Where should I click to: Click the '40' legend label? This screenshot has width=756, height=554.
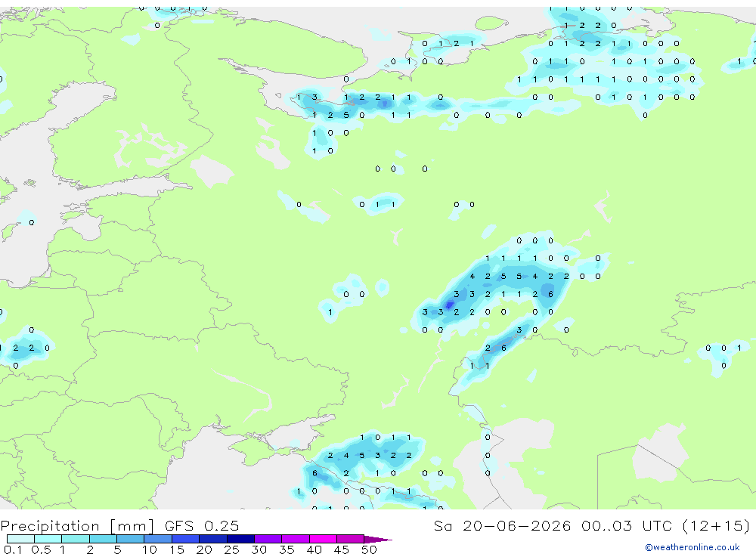point(314,549)
